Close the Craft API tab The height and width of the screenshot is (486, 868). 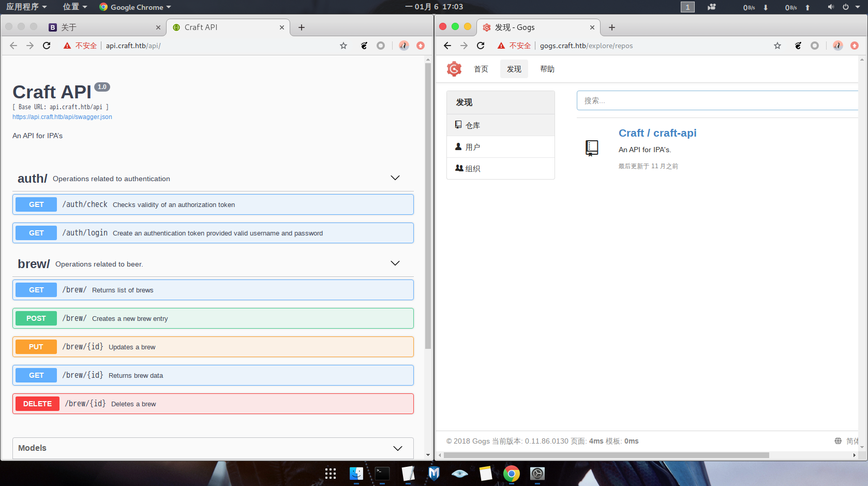pyautogui.click(x=282, y=27)
